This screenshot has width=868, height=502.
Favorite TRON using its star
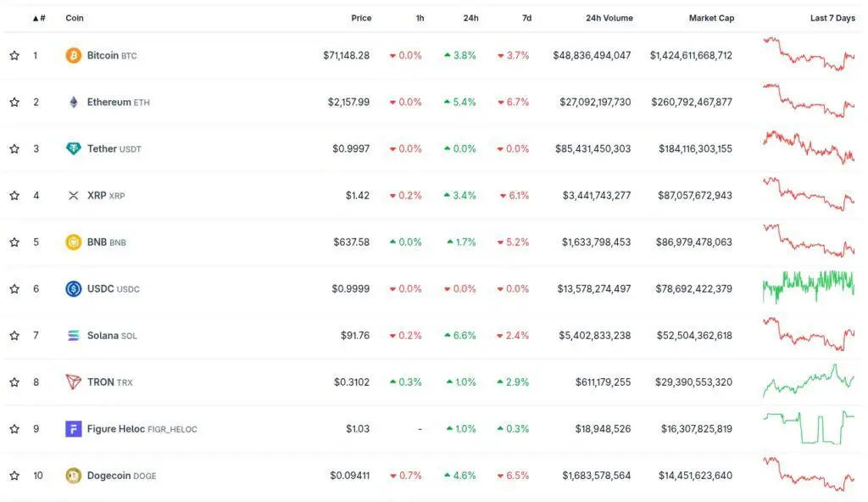point(14,382)
